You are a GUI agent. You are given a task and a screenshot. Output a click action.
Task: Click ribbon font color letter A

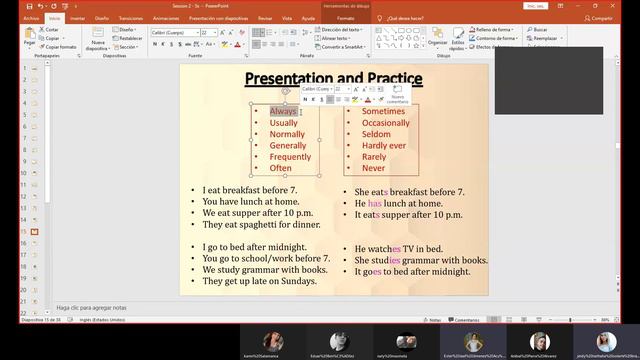[x=238, y=44]
